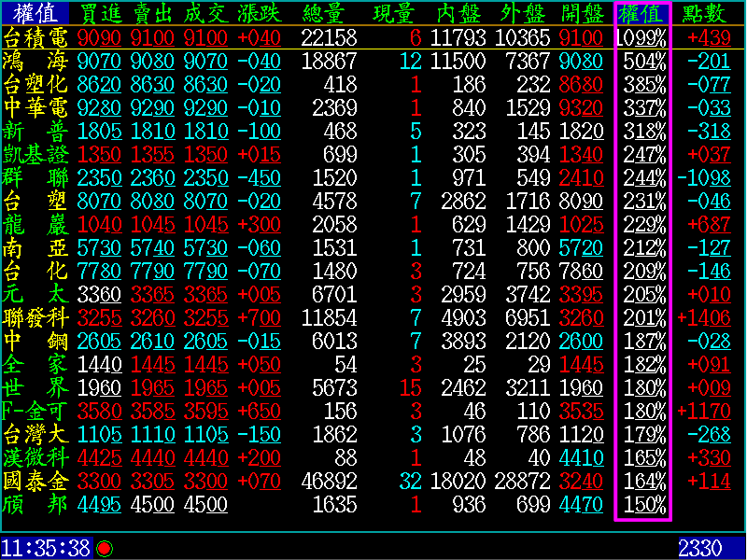Select the 頎邦 stock in last row
Screen dimensions: 747x560
tap(35, 504)
